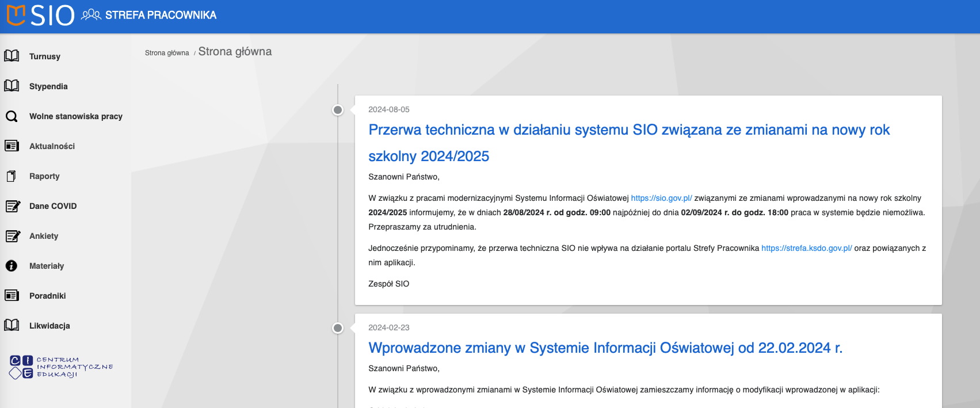The image size is (980, 408).
Task: Click the info icon beside Materiały
Action: pyautogui.click(x=12, y=266)
